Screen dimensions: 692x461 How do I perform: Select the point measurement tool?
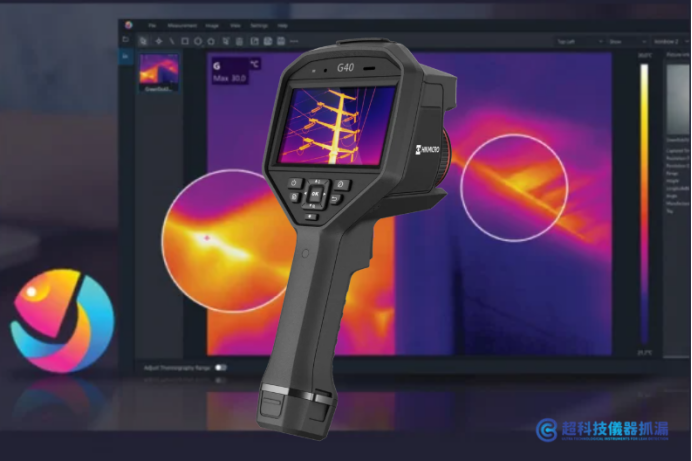pyautogui.click(x=158, y=41)
